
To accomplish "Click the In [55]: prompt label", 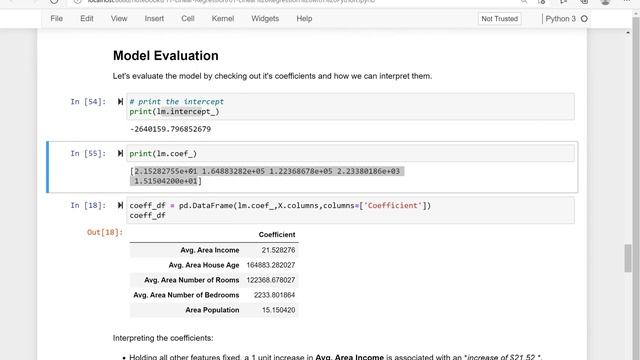I will click(88, 153).
